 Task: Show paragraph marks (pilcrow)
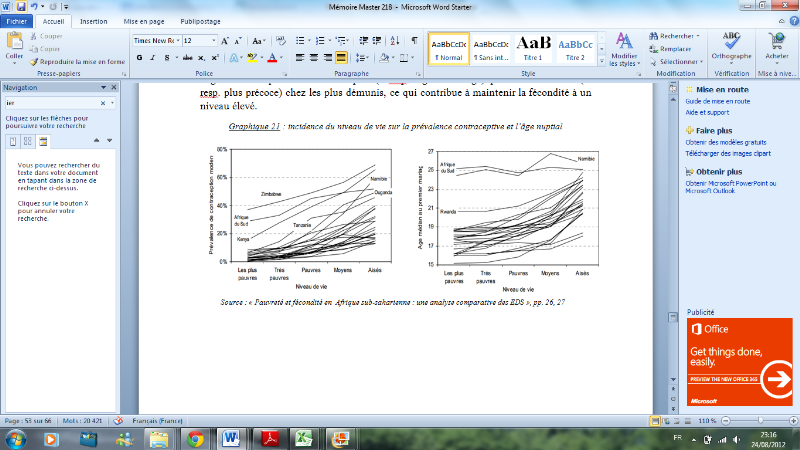click(414, 41)
